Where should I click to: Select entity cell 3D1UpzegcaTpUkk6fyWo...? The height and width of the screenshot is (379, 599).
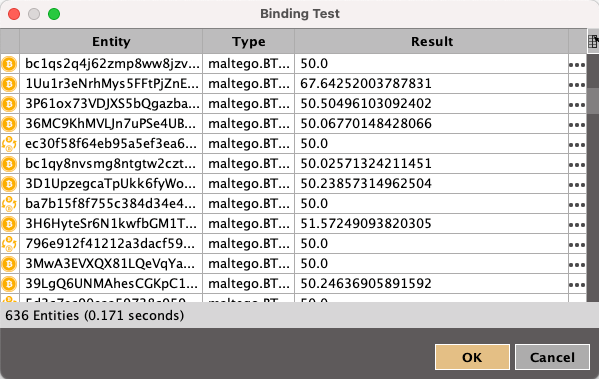point(111,184)
